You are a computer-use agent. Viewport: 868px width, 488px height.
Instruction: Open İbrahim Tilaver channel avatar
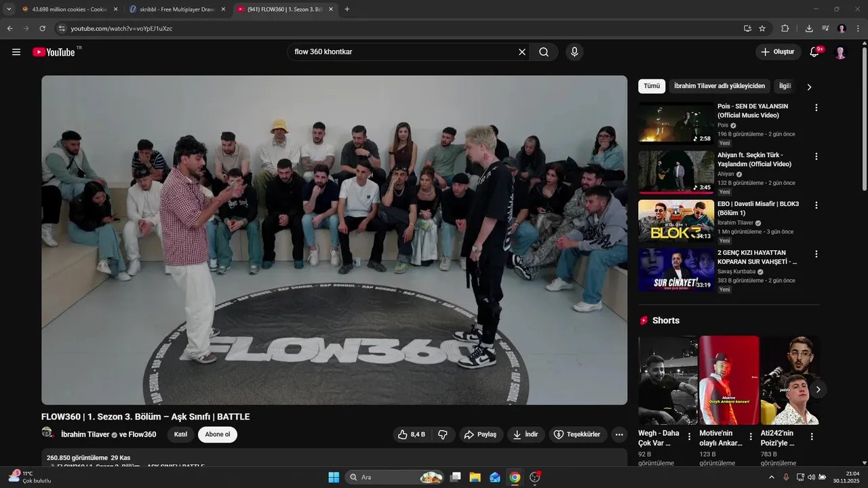pos(47,433)
